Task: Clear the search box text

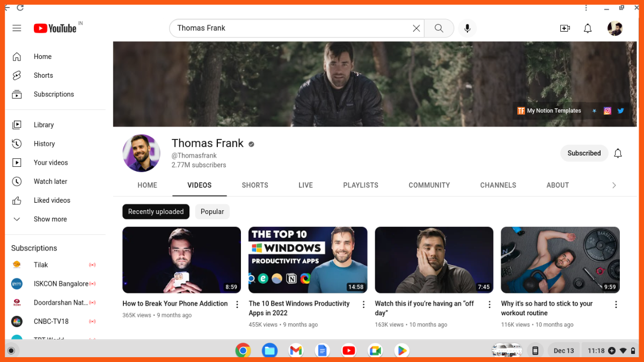Action: 416,28
